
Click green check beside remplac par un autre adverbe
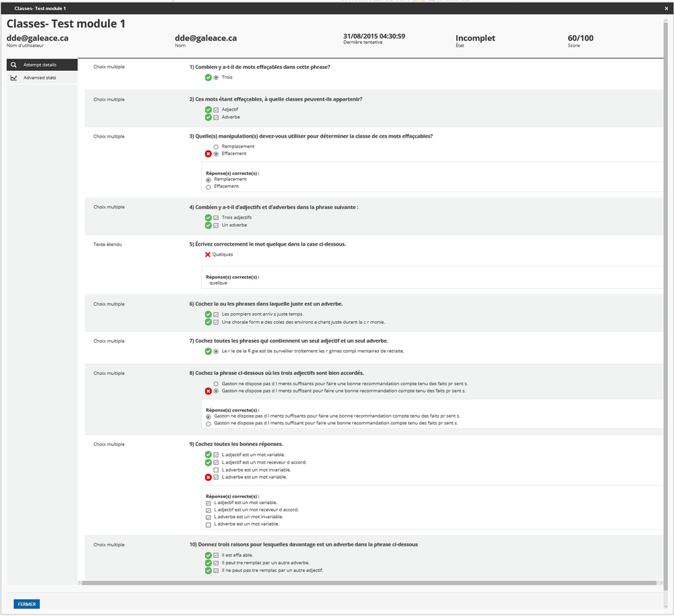click(x=208, y=563)
